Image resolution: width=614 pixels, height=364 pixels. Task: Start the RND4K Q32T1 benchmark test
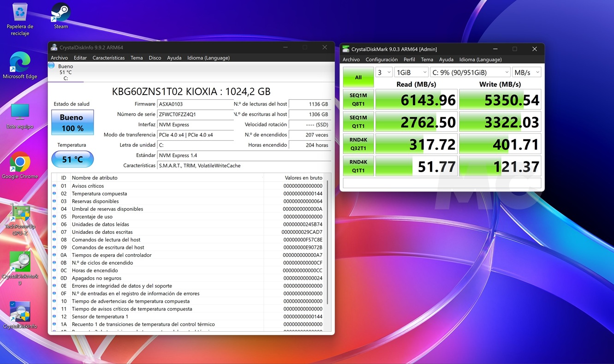pyautogui.click(x=358, y=144)
